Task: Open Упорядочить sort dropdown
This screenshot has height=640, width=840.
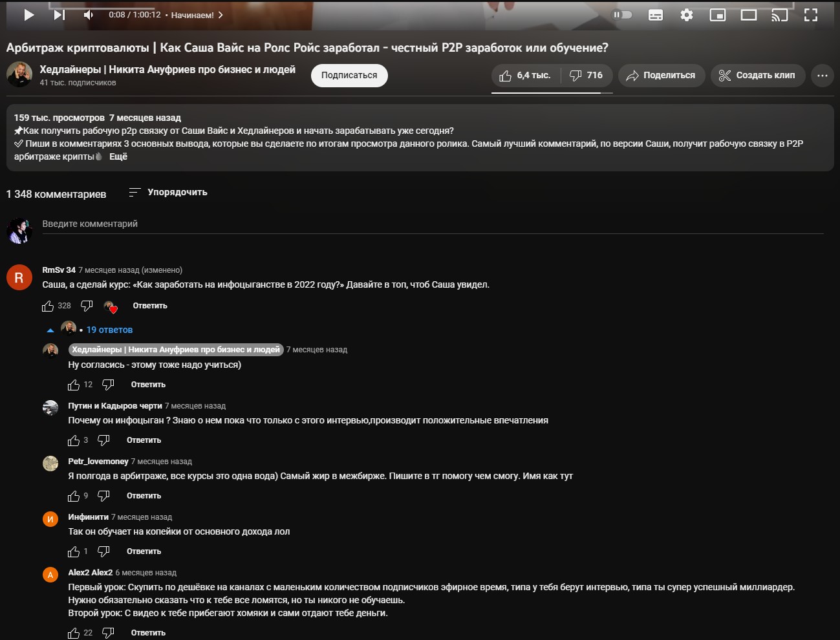Action: tap(168, 192)
